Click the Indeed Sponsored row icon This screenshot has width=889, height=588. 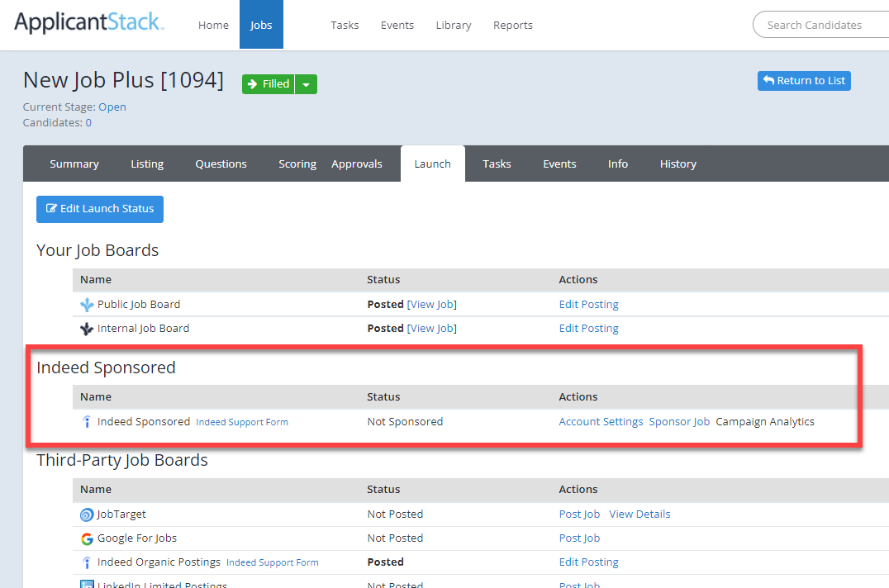[x=87, y=422]
